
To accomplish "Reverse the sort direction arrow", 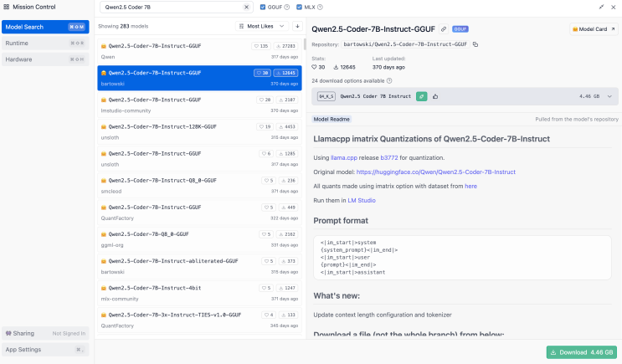I will [297, 26].
